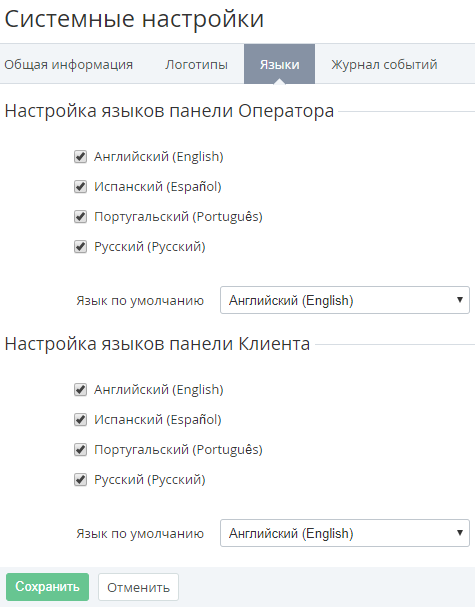Open the Operator panel default language dropdown
Screen dimensions: 475x611
click(x=345, y=300)
